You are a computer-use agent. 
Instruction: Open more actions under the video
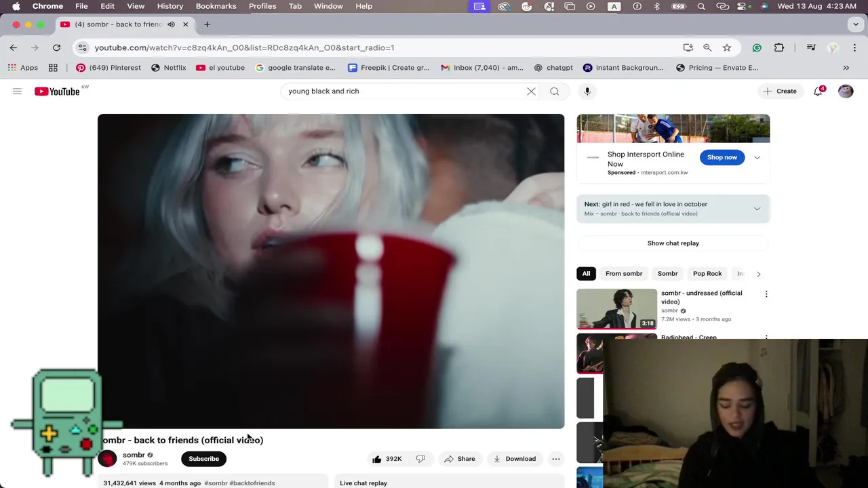click(x=556, y=459)
